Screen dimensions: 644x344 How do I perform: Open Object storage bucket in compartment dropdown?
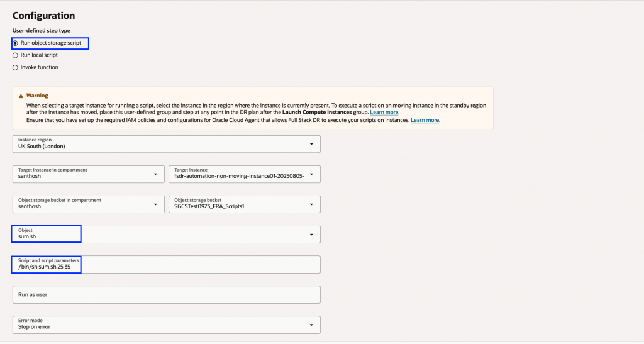tap(88, 204)
